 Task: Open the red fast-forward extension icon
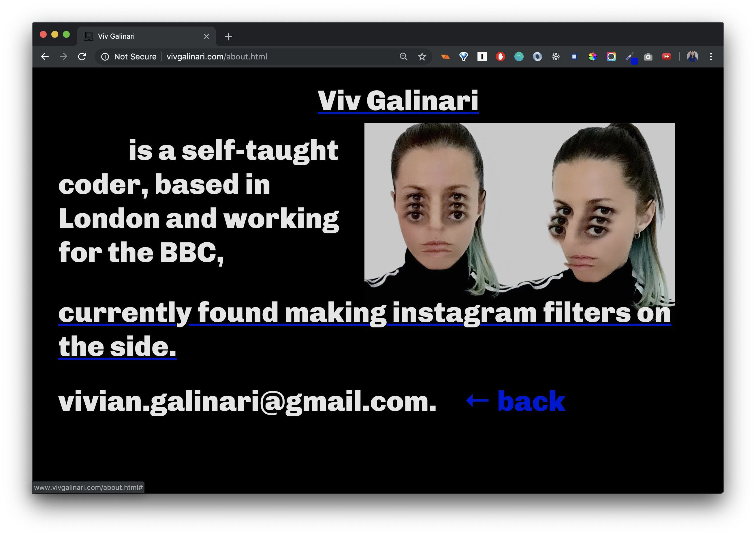[667, 57]
